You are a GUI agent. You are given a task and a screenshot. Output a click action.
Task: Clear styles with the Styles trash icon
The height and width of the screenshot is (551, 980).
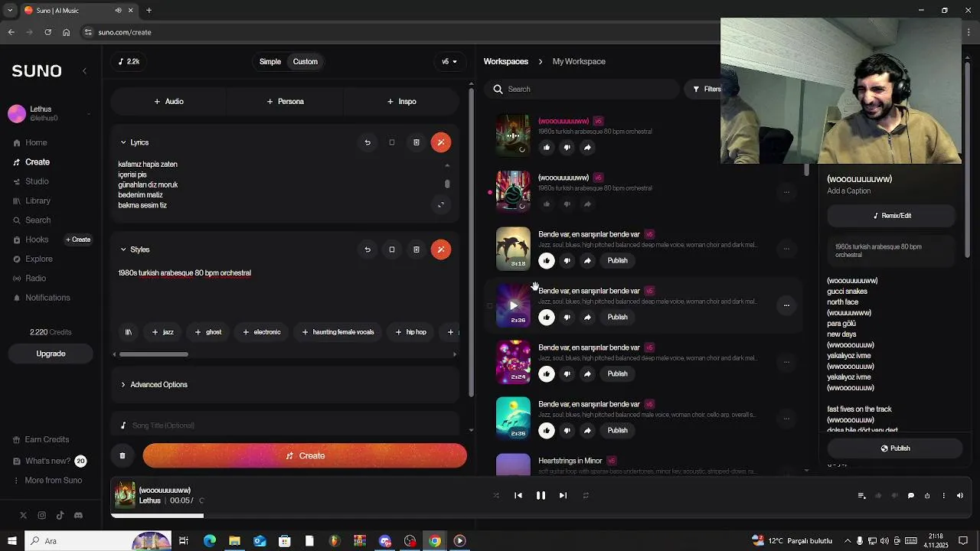coord(416,249)
